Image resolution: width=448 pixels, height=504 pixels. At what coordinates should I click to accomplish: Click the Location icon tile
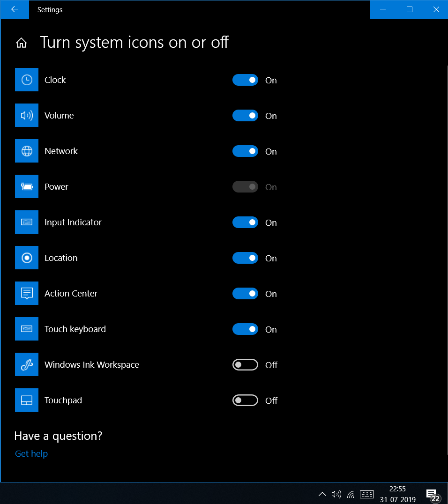pos(27,258)
